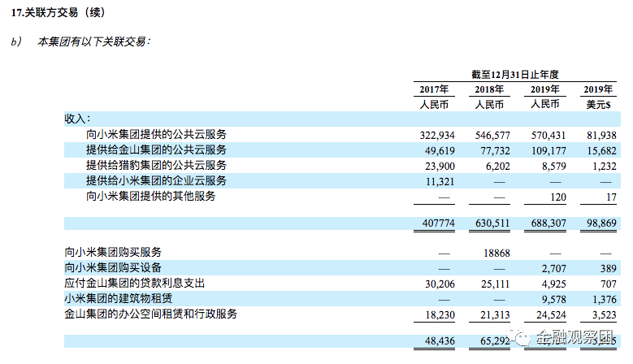Click the total 630,511
Screen dimensions: 633x364
coord(492,223)
